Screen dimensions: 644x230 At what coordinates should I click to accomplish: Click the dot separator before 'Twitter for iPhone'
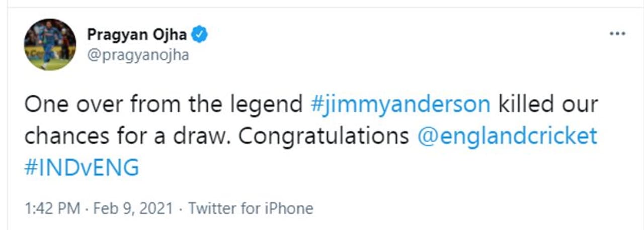181,208
